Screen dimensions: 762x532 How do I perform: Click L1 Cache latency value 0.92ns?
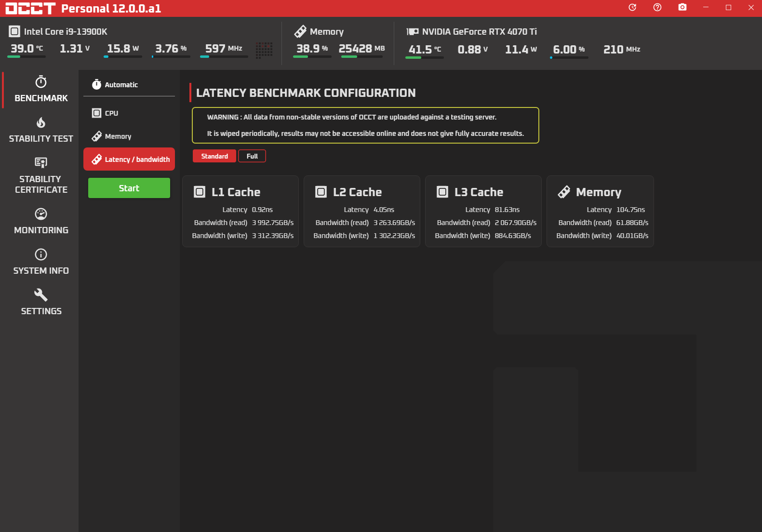point(262,210)
